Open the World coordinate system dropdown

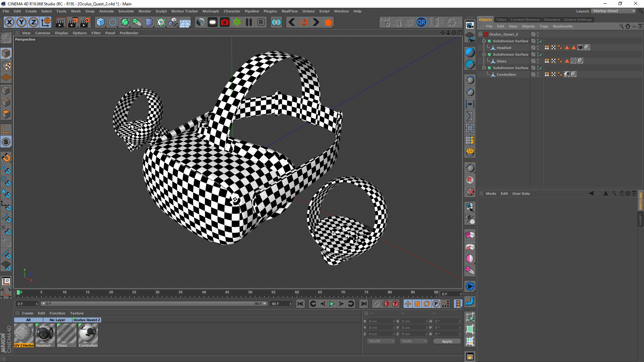click(x=381, y=341)
